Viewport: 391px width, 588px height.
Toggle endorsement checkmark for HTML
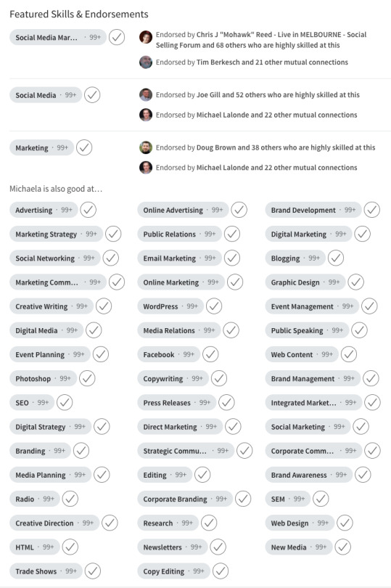pyautogui.click(x=70, y=547)
